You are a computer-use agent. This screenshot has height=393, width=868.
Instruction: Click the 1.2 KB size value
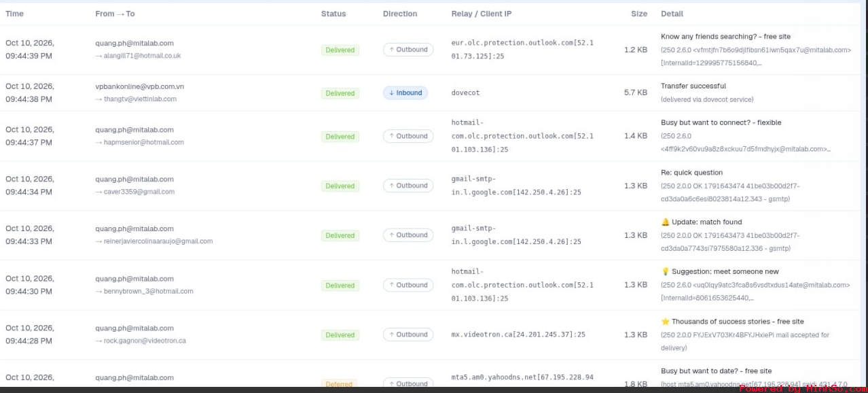[636, 50]
